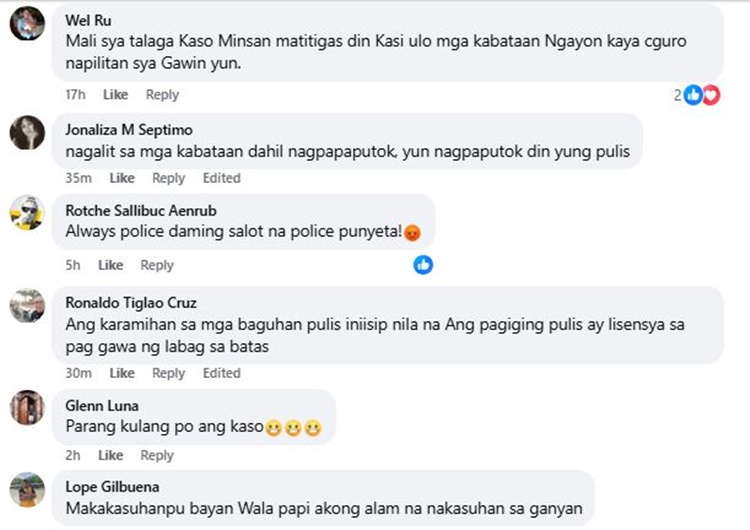Screen dimensions: 750x530
Task: Reply to Glenn Luna's comment
Action: pos(157,455)
